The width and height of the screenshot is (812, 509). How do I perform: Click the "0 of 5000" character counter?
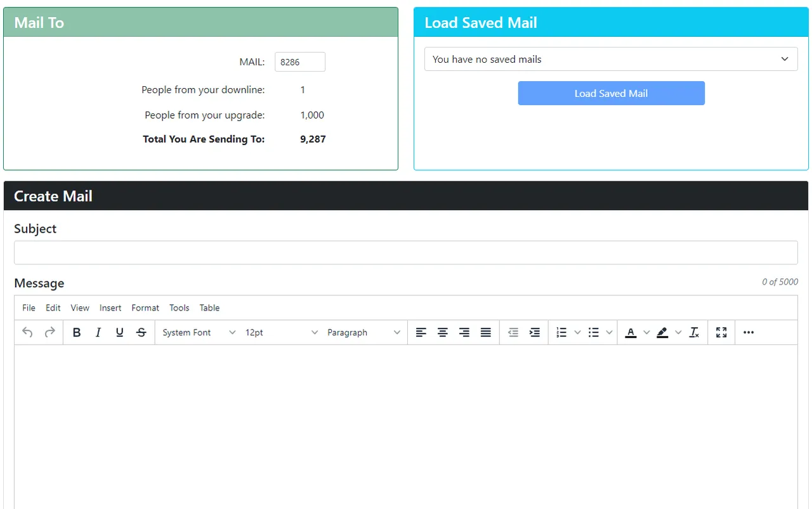pyautogui.click(x=780, y=281)
